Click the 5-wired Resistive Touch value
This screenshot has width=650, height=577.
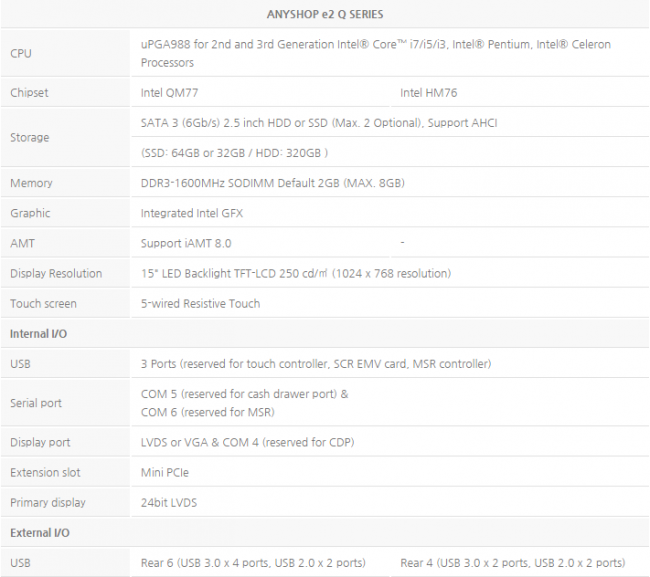(x=200, y=303)
